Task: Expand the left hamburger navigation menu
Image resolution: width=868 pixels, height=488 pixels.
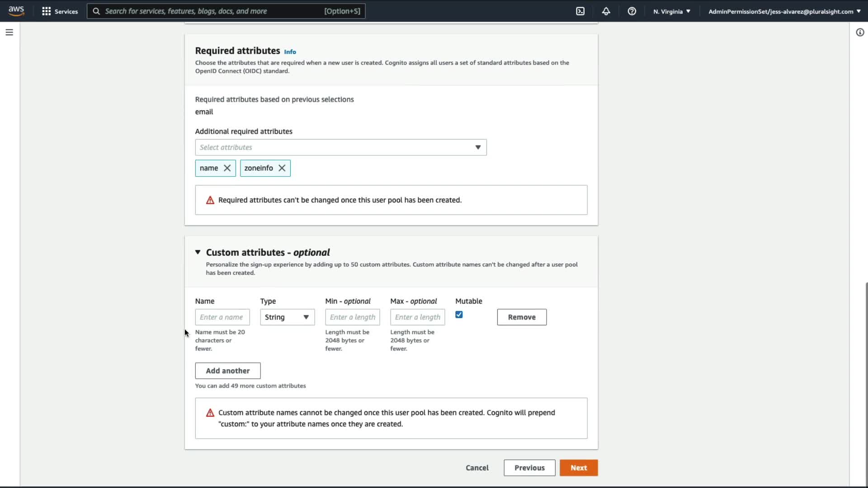Action: [x=9, y=33]
